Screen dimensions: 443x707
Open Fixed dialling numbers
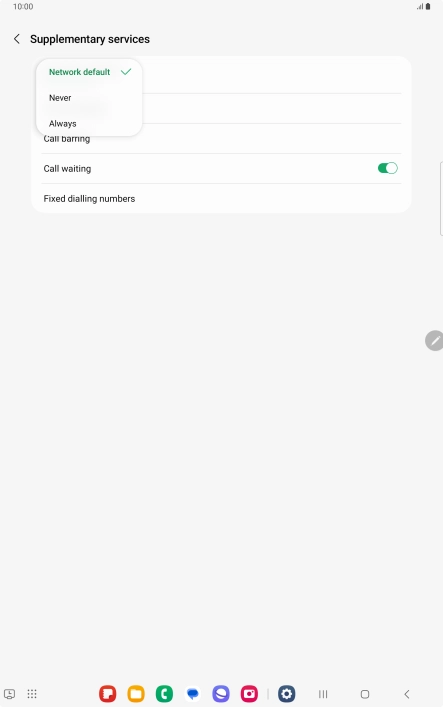(x=221, y=198)
